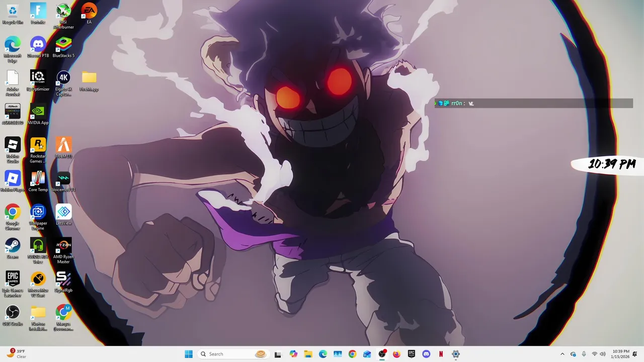Select the Discord PTB desktop icon
This screenshot has width=644, height=362.
click(x=38, y=47)
